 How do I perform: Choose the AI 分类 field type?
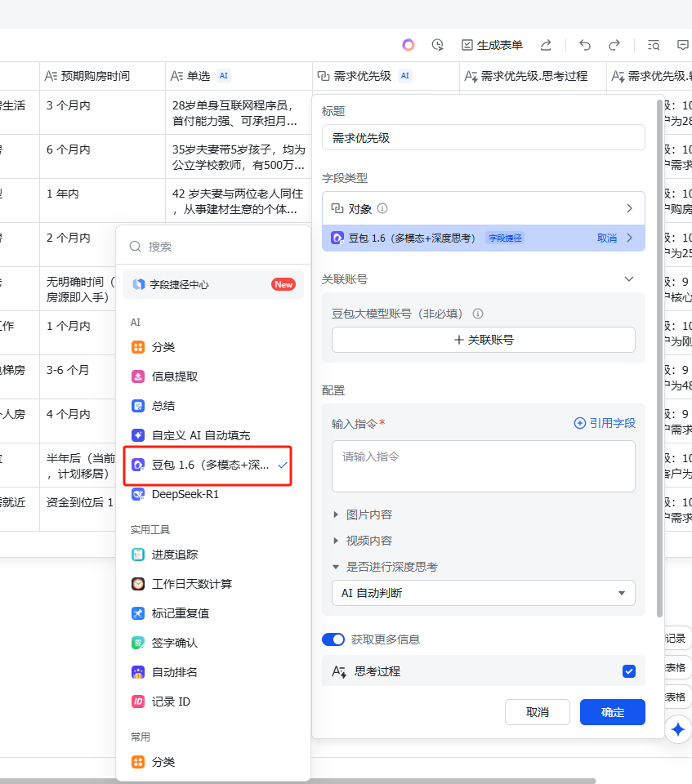pyautogui.click(x=213, y=347)
